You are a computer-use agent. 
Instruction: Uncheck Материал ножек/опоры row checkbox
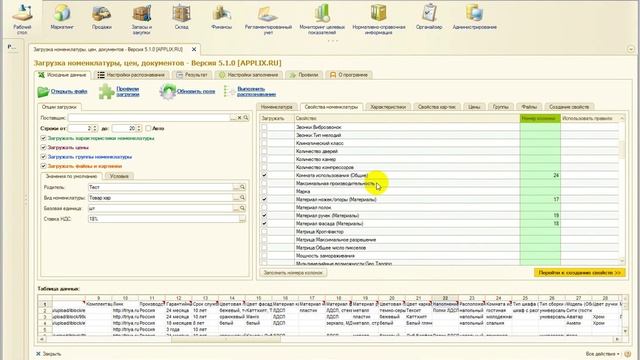[x=264, y=200]
